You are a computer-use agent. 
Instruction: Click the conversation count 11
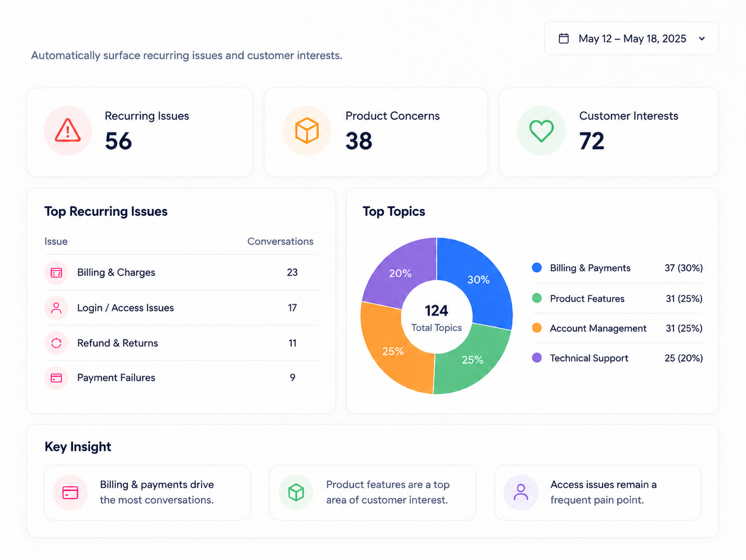point(292,343)
